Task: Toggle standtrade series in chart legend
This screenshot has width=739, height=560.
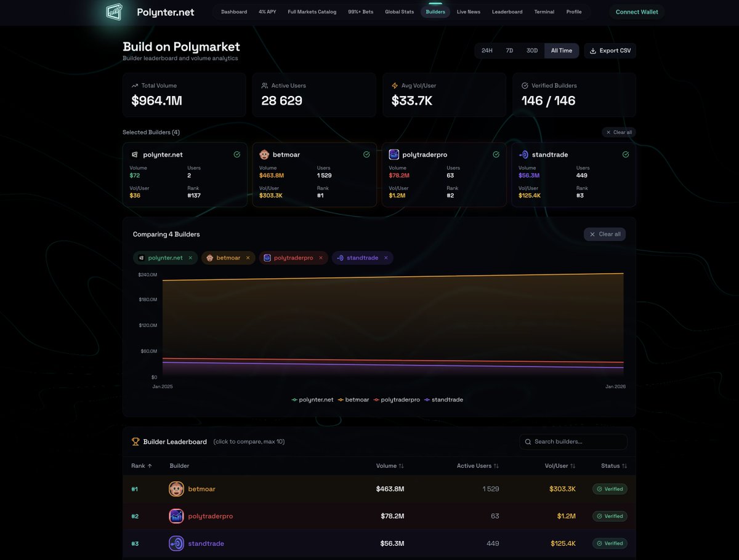Action: point(443,400)
